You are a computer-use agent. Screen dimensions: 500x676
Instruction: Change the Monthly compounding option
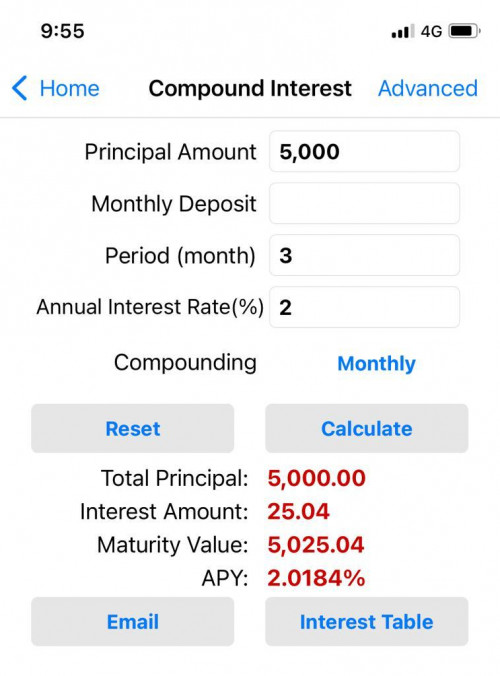click(x=376, y=363)
